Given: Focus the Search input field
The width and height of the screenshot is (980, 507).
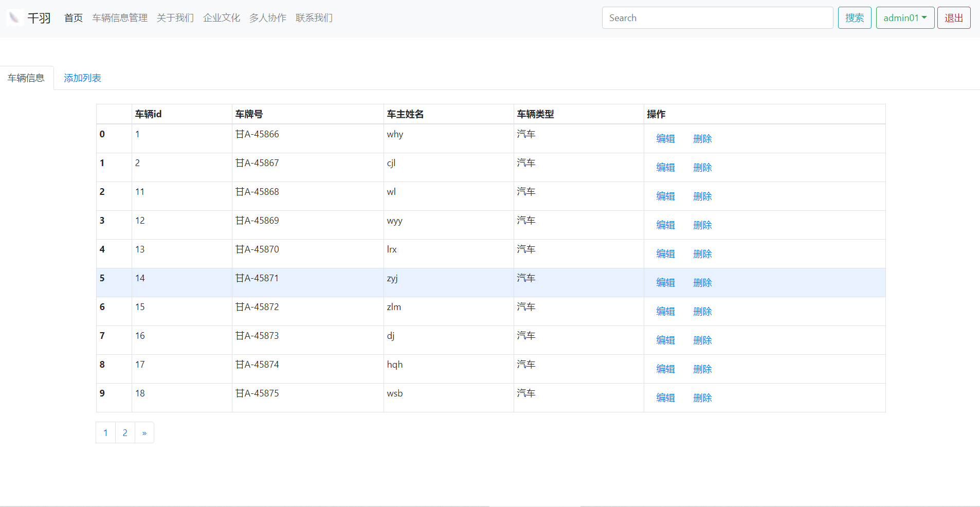Looking at the screenshot, I should click(x=717, y=18).
